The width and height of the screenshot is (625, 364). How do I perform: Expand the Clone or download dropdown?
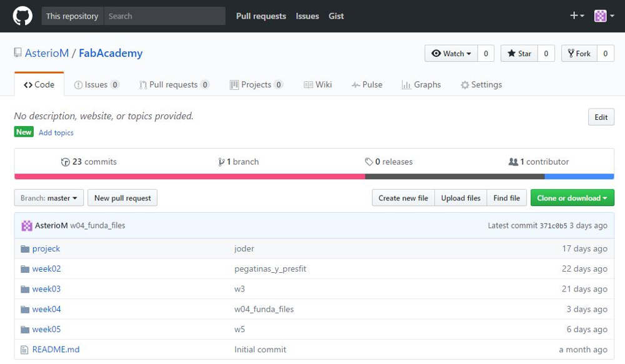572,198
